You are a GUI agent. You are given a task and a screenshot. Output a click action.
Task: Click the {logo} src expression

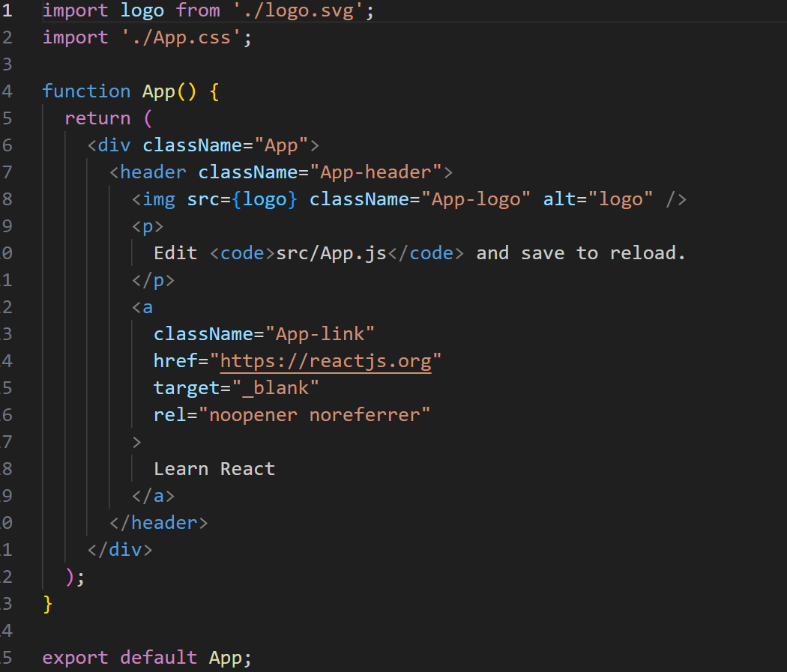point(265,199)
